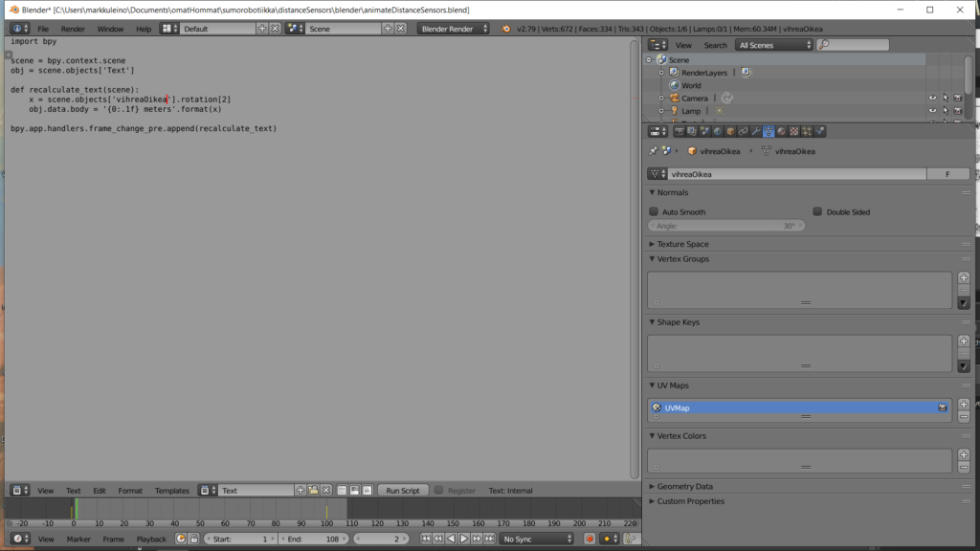The width and height of the screenshot is (980, 551).
Task: Click the Render camera properties icon
Action: pyautogui.click(x=679, y=131)
